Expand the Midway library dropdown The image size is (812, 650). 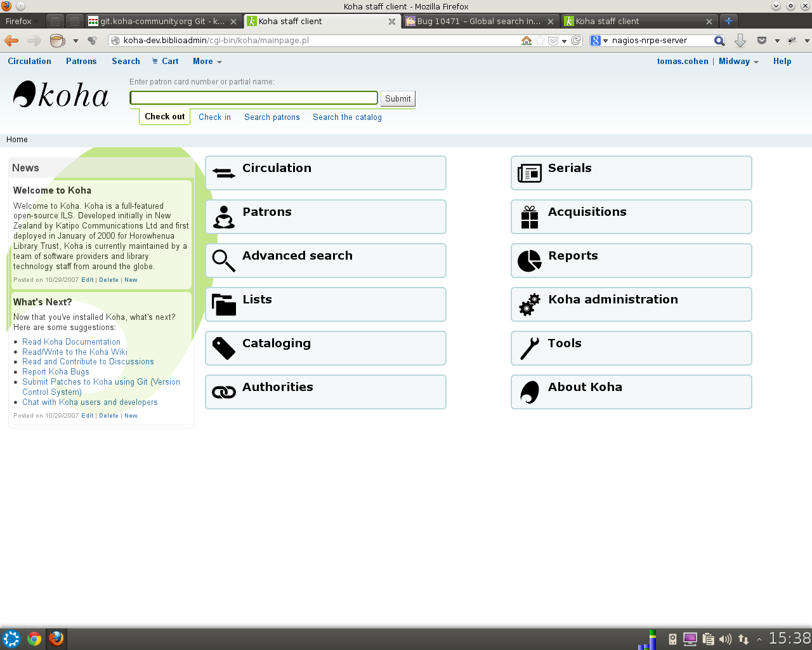(738, 62)
